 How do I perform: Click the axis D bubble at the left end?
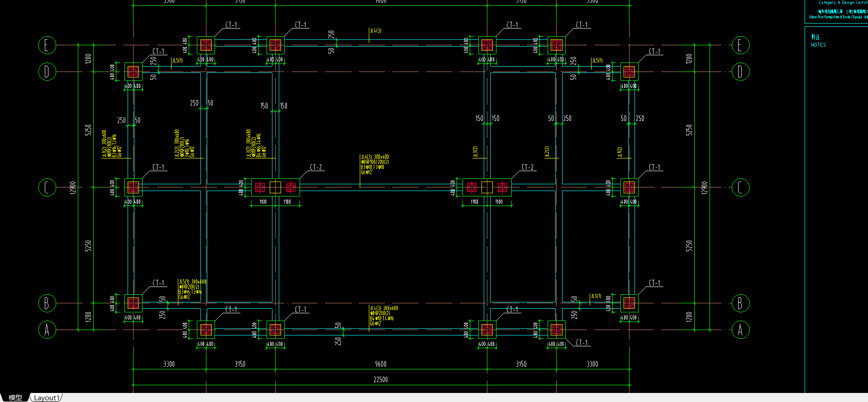[47, 72]
